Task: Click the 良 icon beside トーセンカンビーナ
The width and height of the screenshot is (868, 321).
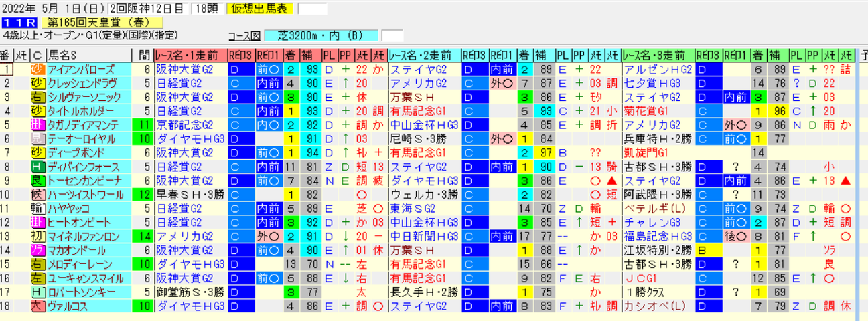Action: [x=37, y=181]
